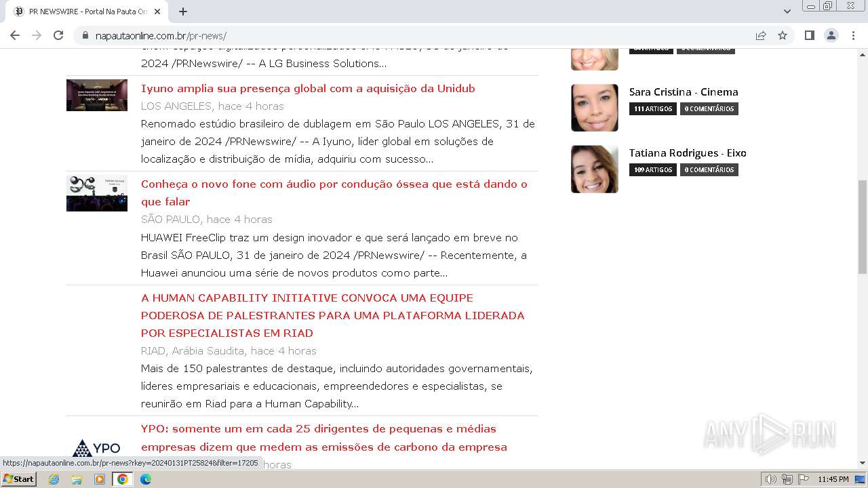Screen dimensions: 868x488
Task: Open Action Center flag icon
Action: pos(804,479)
